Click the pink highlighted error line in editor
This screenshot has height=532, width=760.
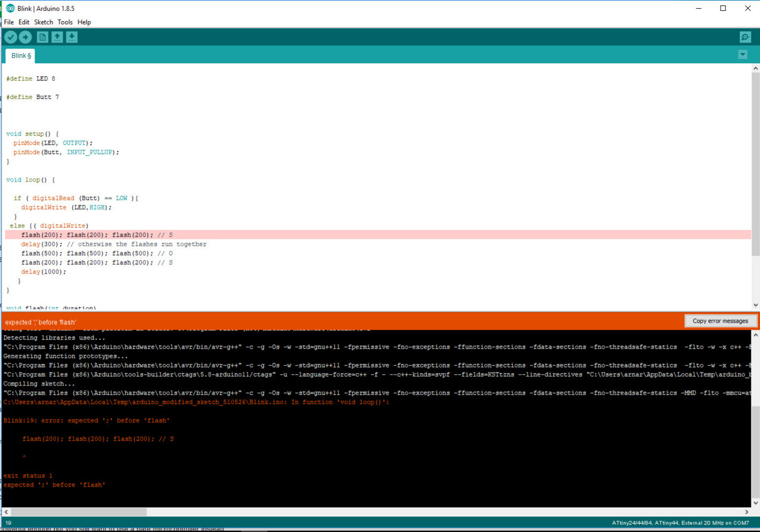coord(378,235)
